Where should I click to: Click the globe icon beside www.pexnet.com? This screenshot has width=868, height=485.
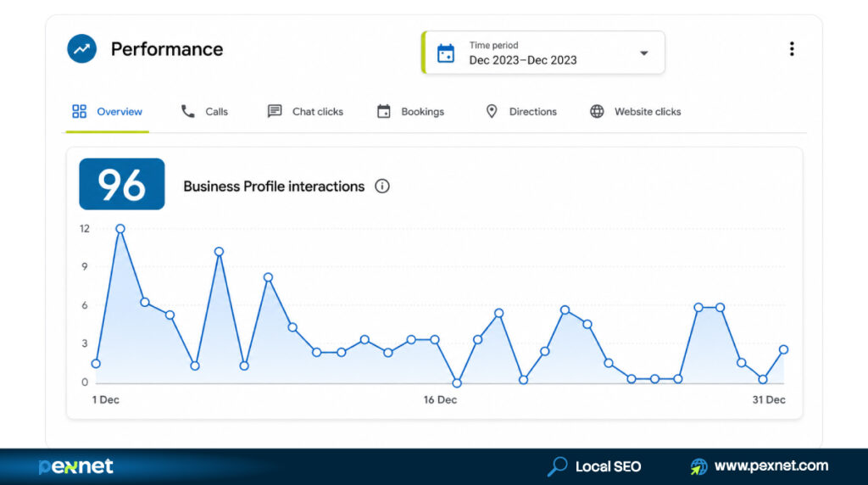698,466
